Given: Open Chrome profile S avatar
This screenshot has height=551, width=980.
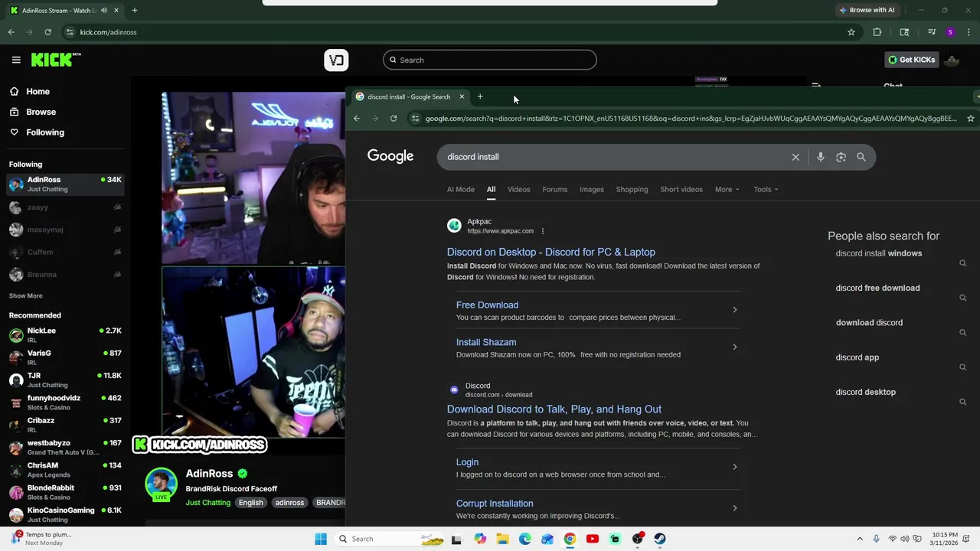Looking at the screenshot, I should [x=950, y=32].
